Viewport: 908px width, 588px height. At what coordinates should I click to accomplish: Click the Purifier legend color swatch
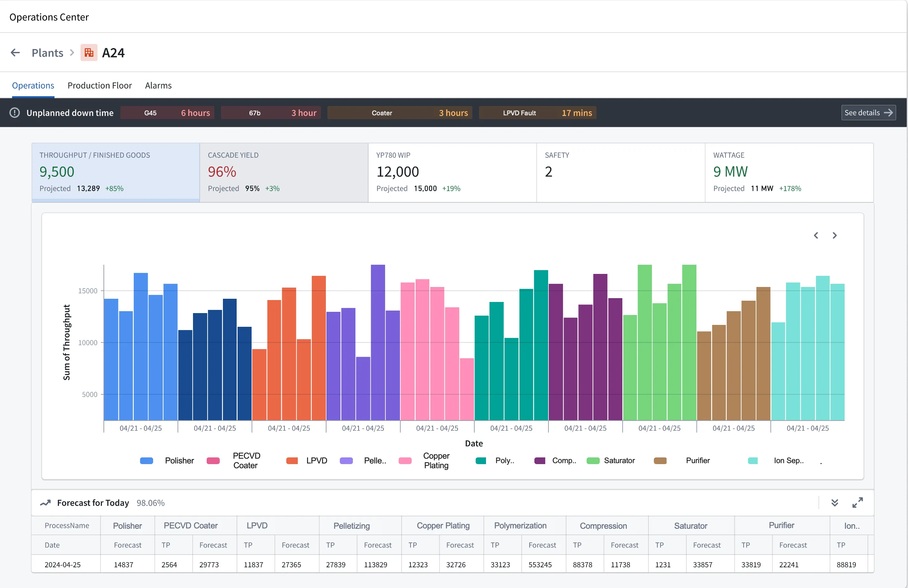[x=660, y=461]
